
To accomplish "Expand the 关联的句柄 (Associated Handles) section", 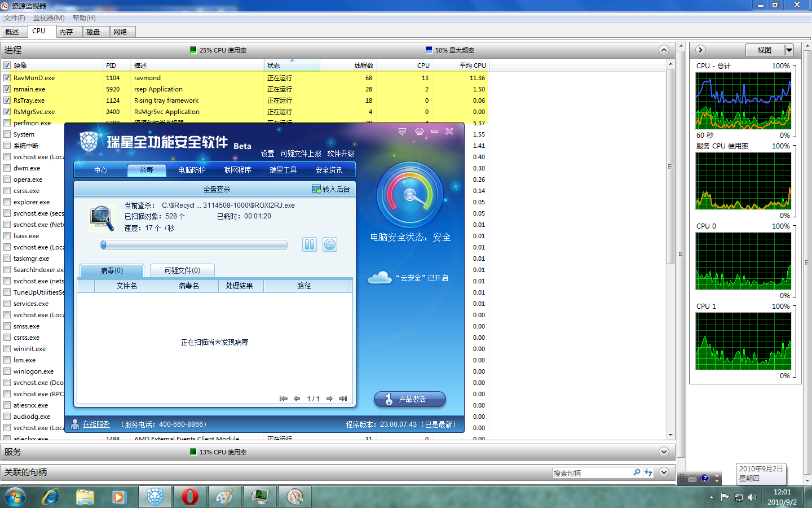I will point(664,472).
